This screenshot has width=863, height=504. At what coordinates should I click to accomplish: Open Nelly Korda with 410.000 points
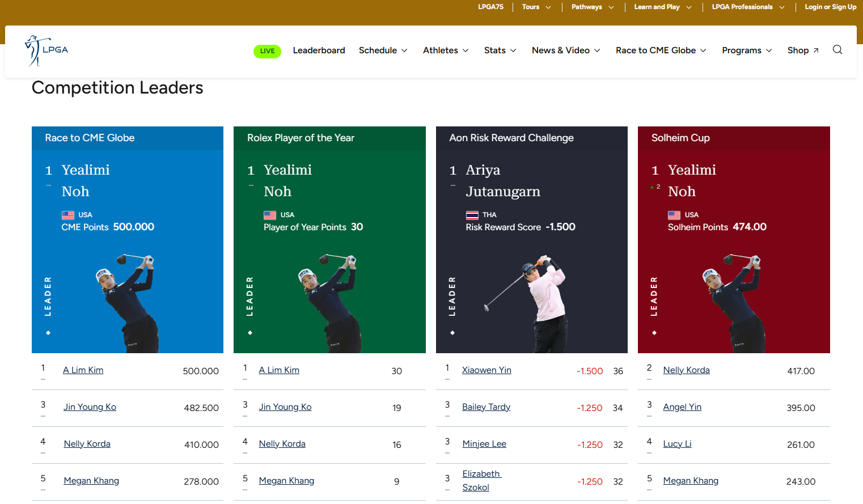point(87,444)
